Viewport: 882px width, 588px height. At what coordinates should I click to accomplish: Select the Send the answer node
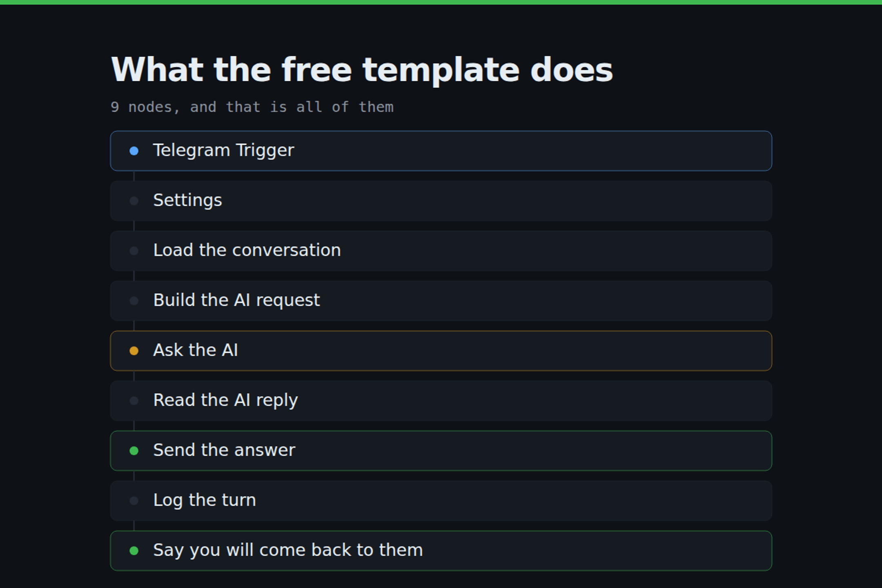[x=441, y=451]
